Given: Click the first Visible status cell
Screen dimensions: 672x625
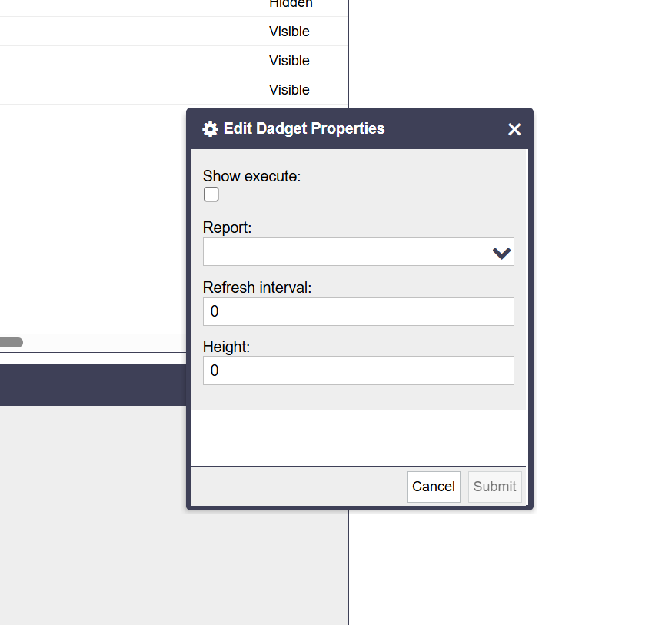Looking at the screenshot, I should click(289, 32).
